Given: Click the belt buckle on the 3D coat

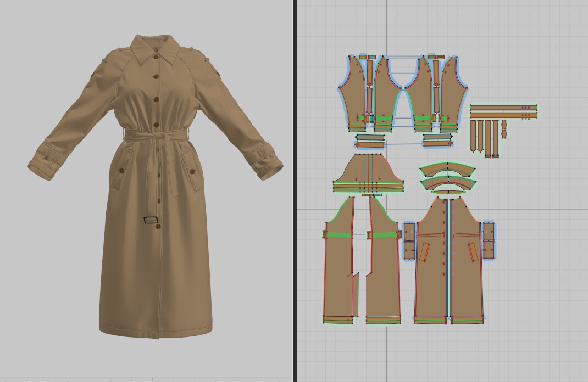Looking at the screenshot, I should (x=151, y=220).
